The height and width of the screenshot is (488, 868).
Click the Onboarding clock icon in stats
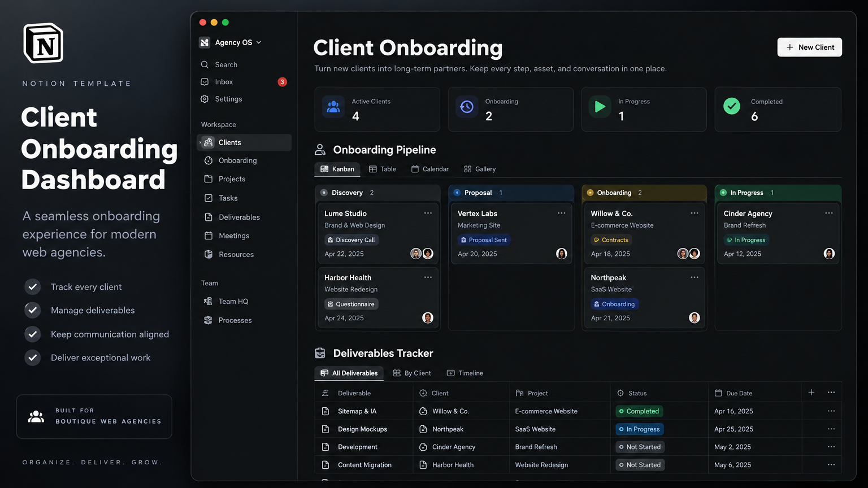click(467, 106)
